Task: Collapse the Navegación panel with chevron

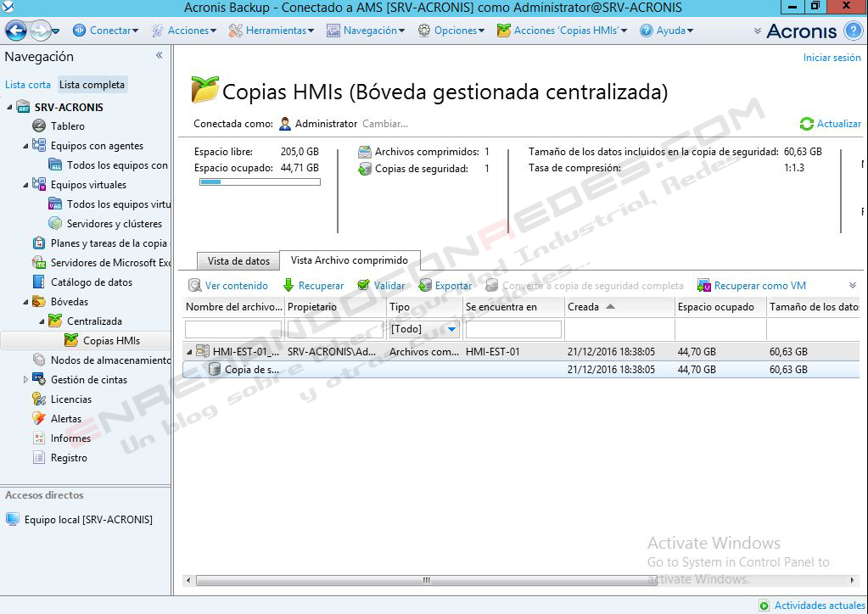Action: click(159, 56)
